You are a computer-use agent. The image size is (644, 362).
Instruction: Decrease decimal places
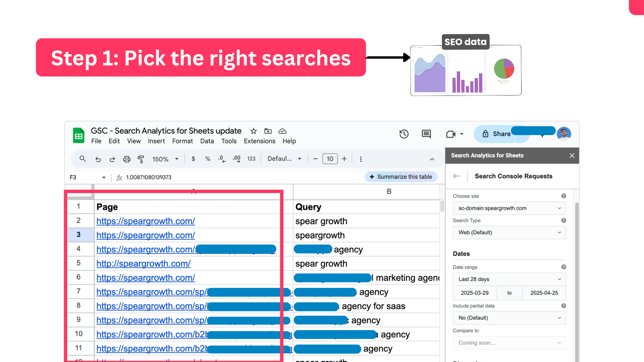(x=222, y=159)
